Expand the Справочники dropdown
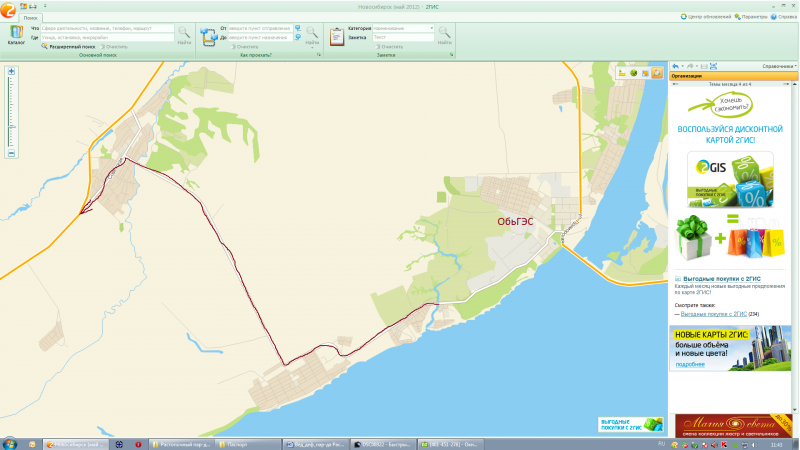Image resolution: width=800 pixels, height=450 pixels. pos(779,66)
